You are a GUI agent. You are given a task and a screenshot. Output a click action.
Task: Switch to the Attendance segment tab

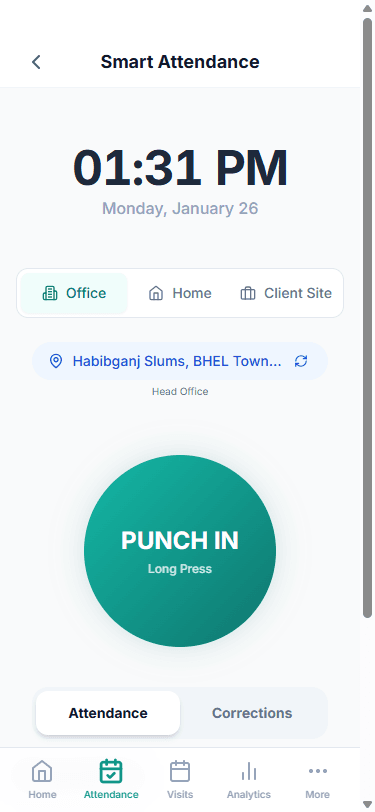pyautogui.click(x=108, y=713)
